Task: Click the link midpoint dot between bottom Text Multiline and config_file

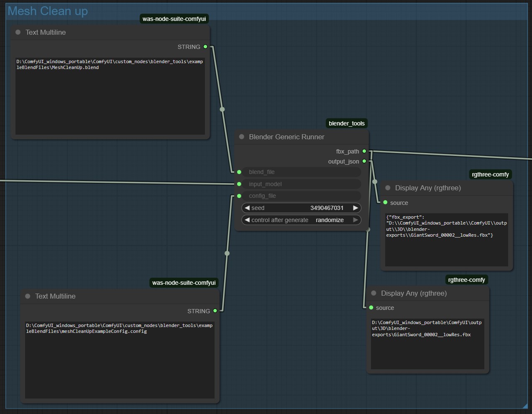Action: coord(227,253)
